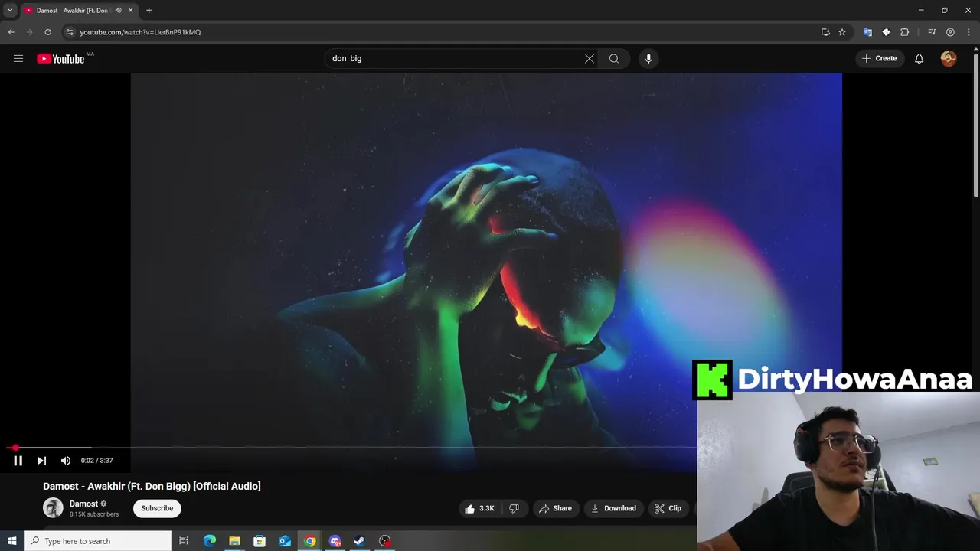The width and height of the screenshot is (980, 551).
Task: Go to YouTube home via logo
Action: [60, 59]
